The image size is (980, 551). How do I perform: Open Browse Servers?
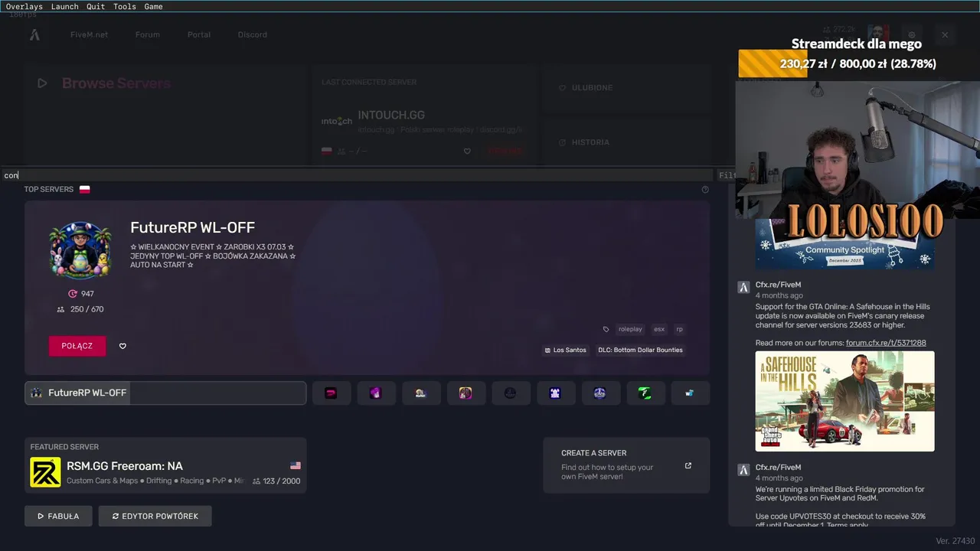tap(116, 83)
